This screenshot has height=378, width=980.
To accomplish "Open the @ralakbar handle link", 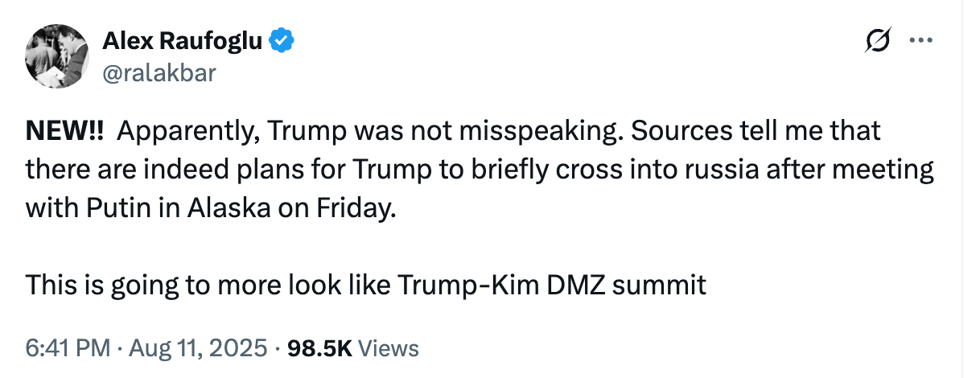I will point(159,74).
